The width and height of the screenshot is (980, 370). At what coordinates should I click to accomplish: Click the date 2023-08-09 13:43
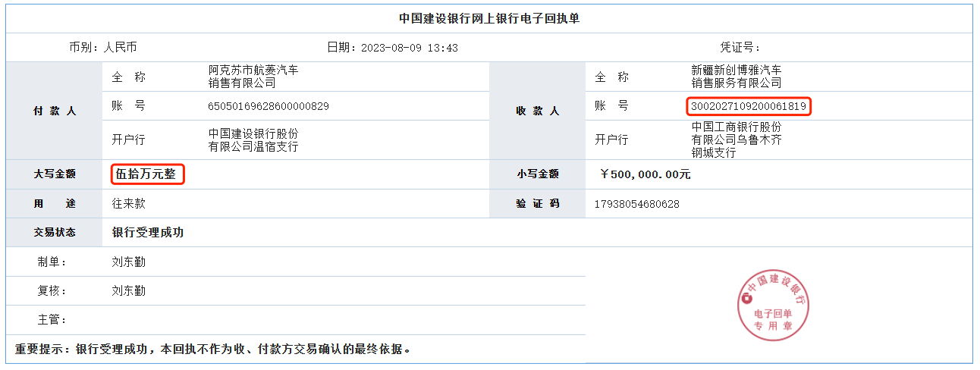[x=410, y=47]
